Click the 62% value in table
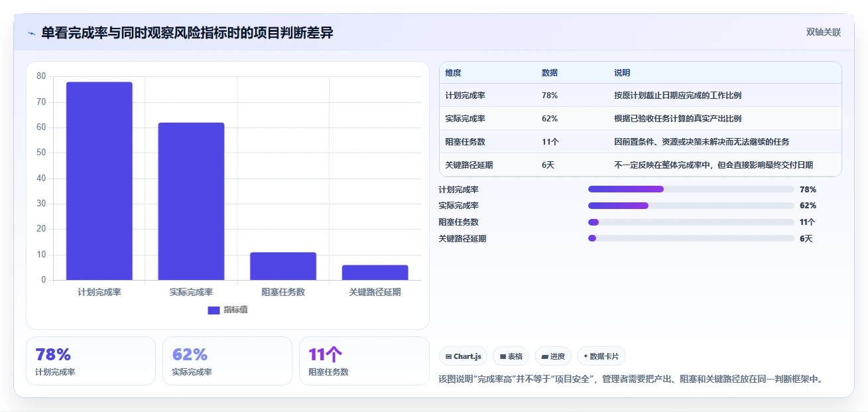Viewport: 868px width, 412px height. tap(550, 119)
